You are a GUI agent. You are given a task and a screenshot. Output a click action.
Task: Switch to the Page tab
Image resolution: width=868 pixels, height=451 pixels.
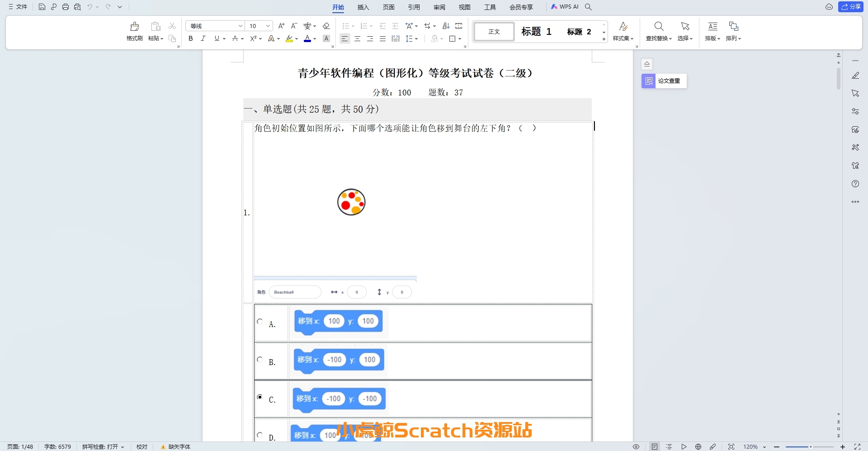tap(388, 7)
